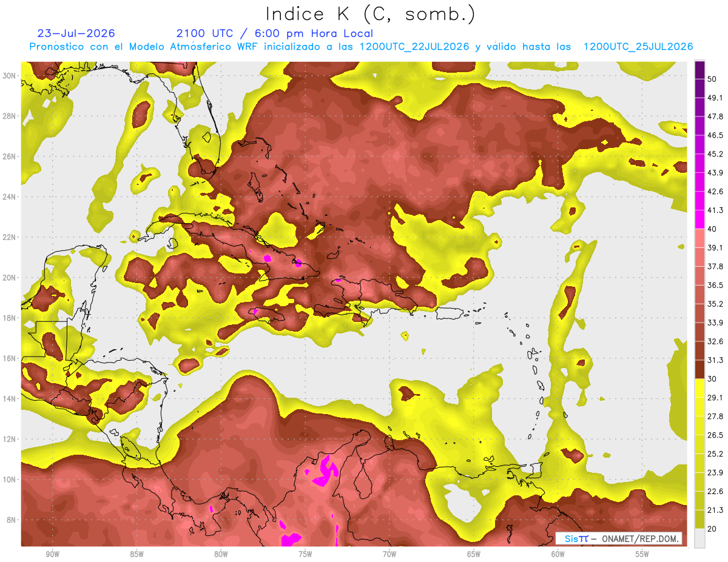Screen dimensions: 728x562
Task: Click the 28N latitude axis label
Action: pyautogui.click(x=8, y=116)
